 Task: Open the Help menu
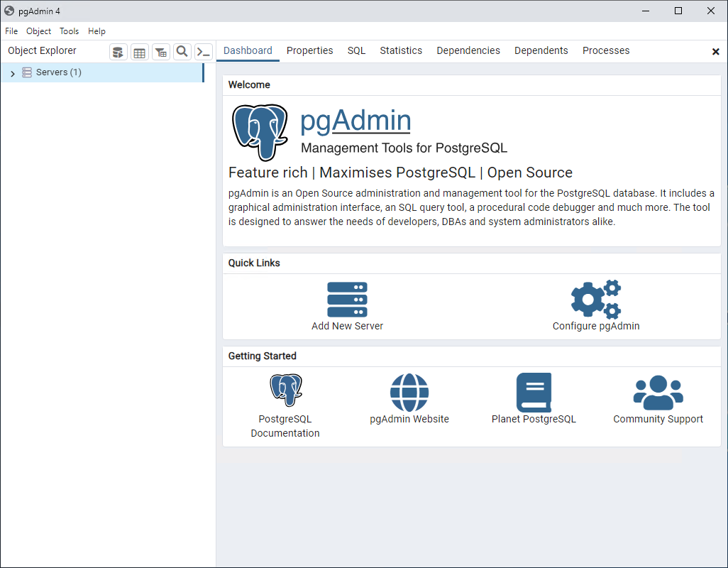pos(96,31)
